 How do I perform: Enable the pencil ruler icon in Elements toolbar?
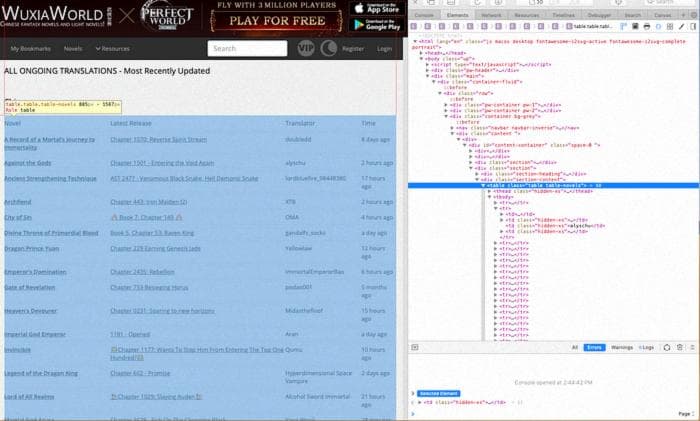tap(681, 26)
